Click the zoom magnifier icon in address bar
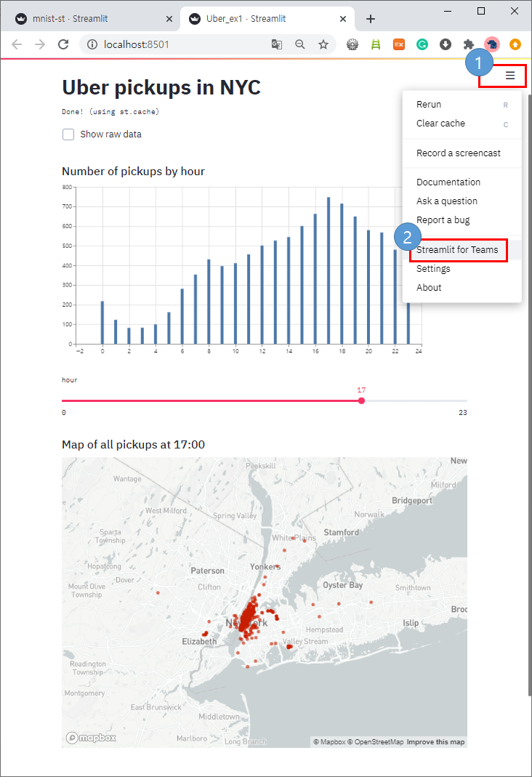 point(299,44)
